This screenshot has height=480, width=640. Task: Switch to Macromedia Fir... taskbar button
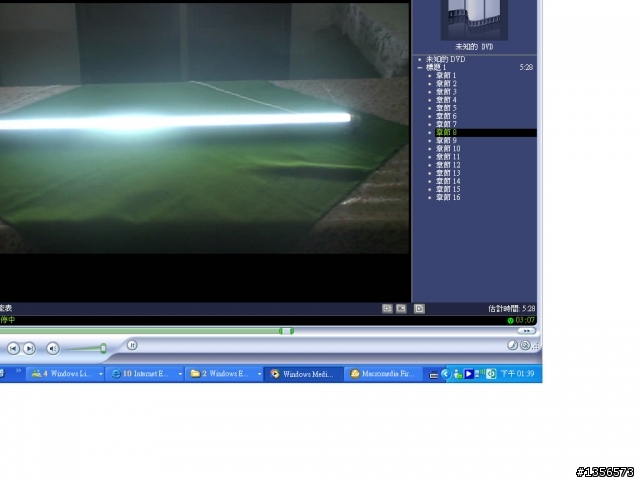point(384,374)
